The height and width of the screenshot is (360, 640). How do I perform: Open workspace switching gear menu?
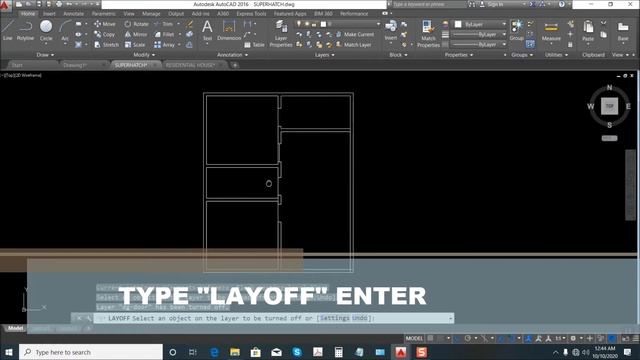tap(573, 338)
